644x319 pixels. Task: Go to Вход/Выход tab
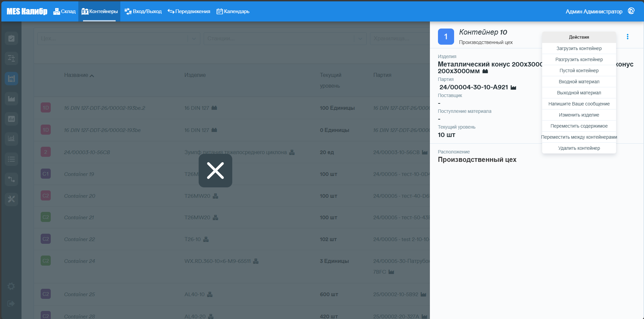coord(143,11)
